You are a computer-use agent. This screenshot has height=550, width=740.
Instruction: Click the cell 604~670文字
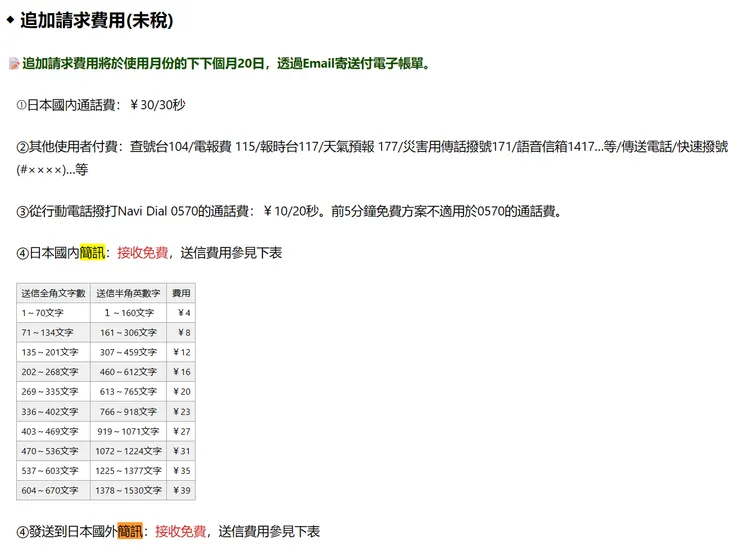[53, 491]
